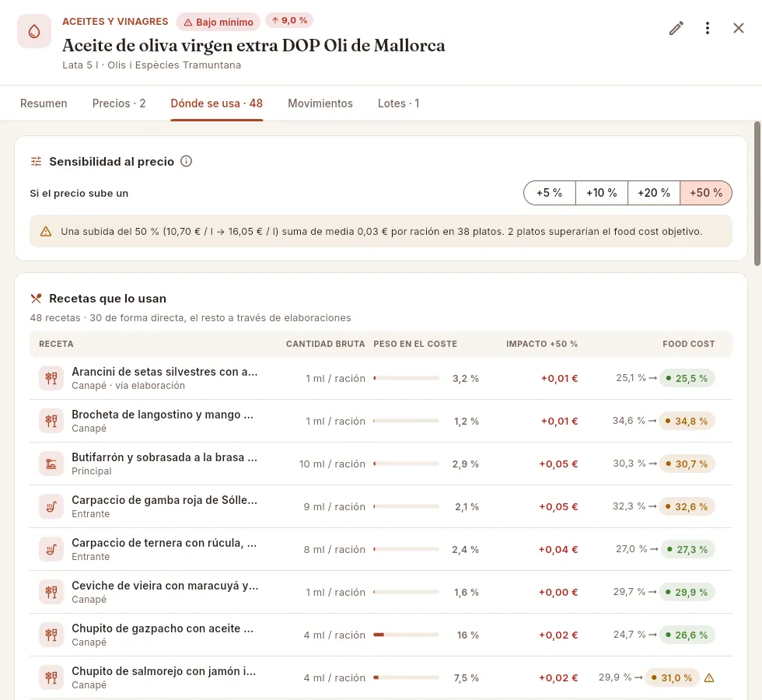Click the RECETA column header

(x=56, y=344)
